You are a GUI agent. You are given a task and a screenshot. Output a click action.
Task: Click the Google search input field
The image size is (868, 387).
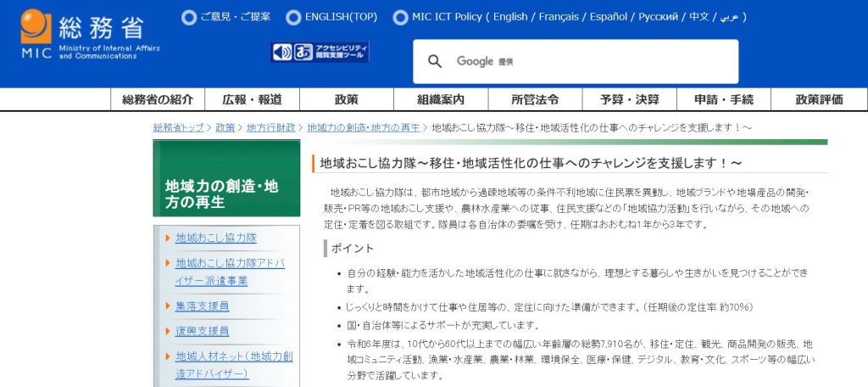[576, 62]
